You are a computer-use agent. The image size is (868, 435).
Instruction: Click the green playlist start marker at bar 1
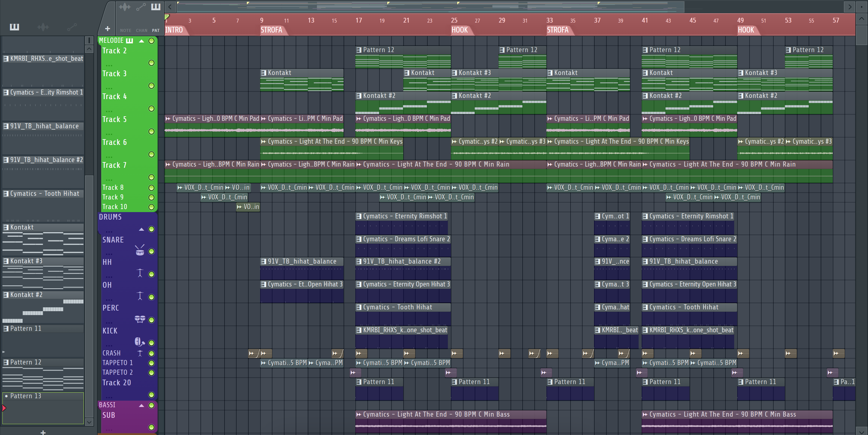[167, 17]
